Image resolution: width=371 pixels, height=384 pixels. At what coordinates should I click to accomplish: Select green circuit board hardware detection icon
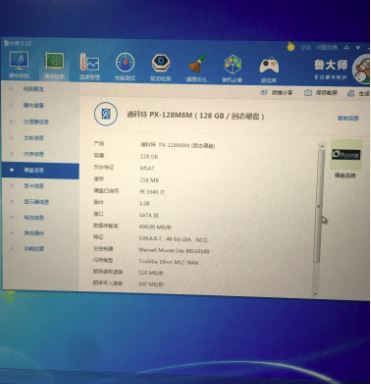coord(54,63)
